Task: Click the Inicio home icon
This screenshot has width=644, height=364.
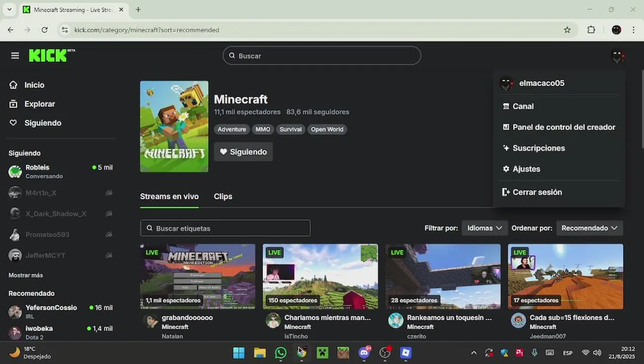Action: point(14,85)
